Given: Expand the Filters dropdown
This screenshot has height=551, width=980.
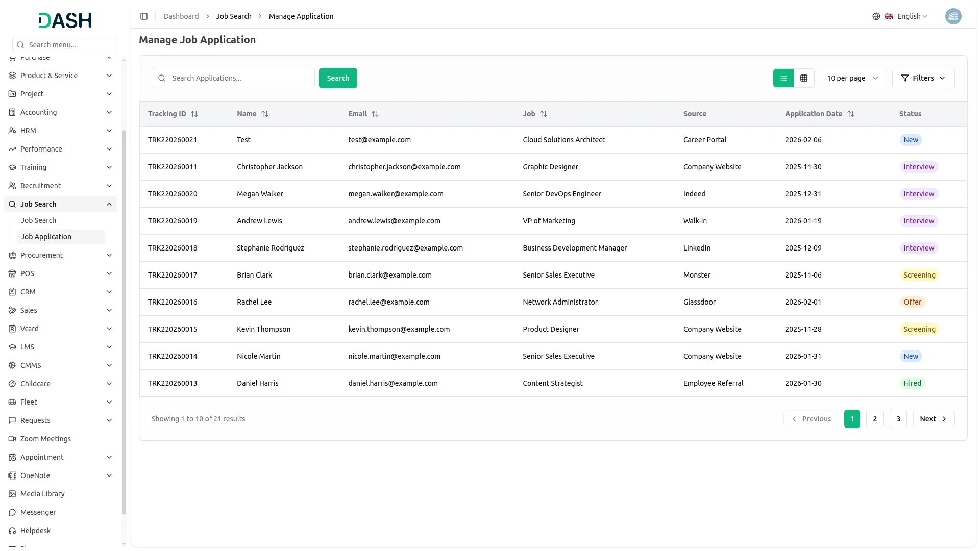Looking at the screenshot, I should (x=923, y=78).
